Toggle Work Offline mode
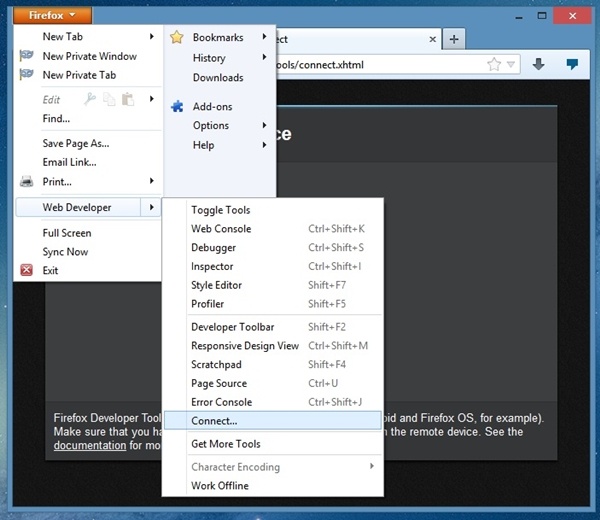This screenshot has height=520, width=600. pos(220,486)
